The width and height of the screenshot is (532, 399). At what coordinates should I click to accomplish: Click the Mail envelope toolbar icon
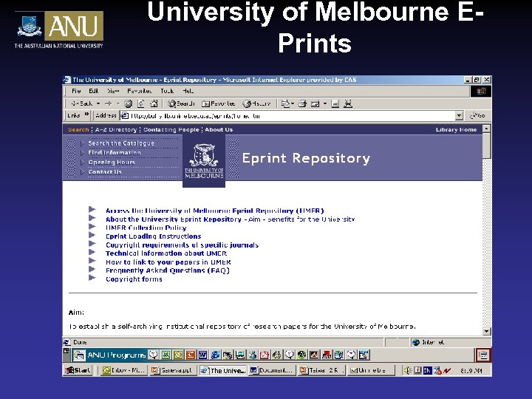[x=316, y=103]
